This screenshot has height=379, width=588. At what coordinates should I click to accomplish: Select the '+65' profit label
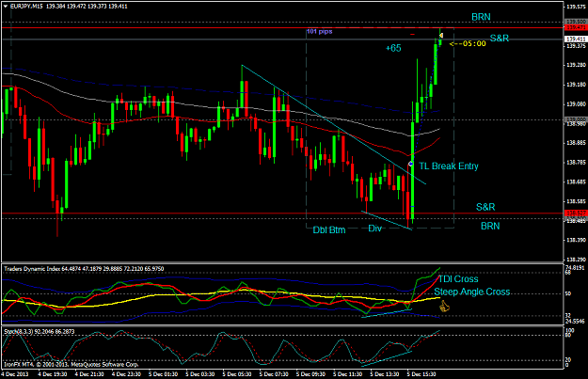(x=393, y=48)
